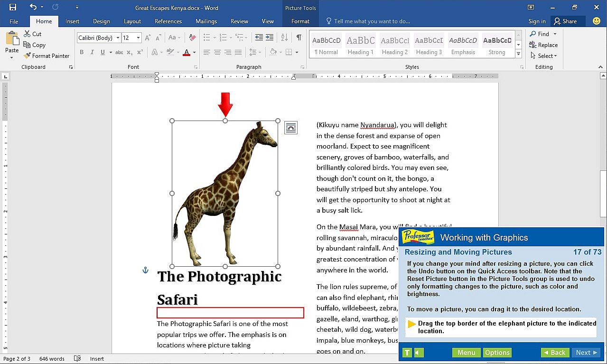Click the Next button in tutorial panel
Screen dimensions: 607x364
[x=586, y=353]
